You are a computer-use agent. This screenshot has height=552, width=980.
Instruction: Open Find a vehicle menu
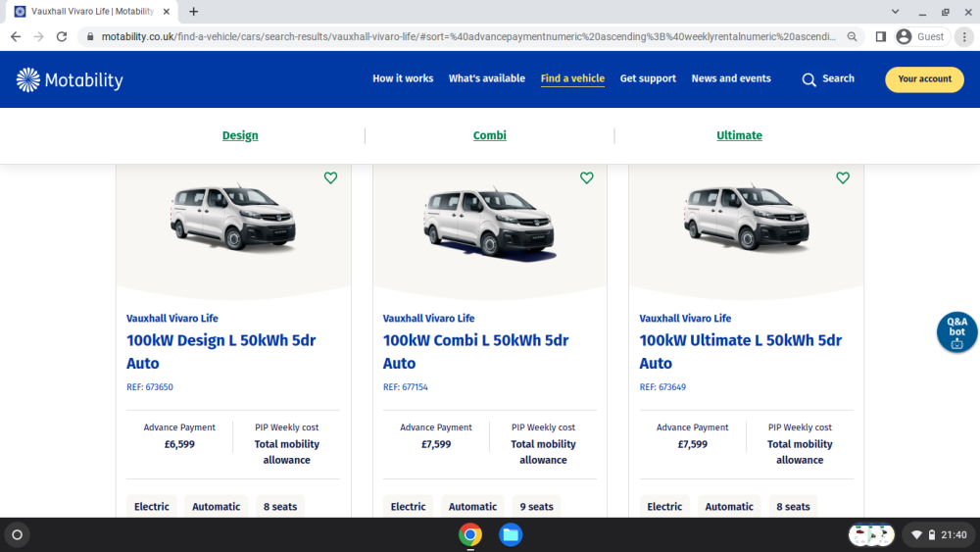tap(572, 78)
